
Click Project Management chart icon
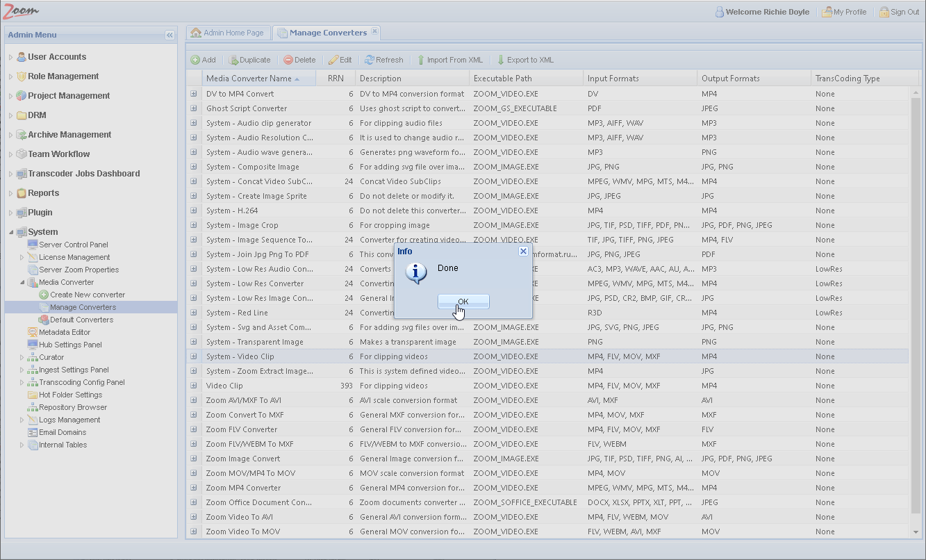pos(22,96)
